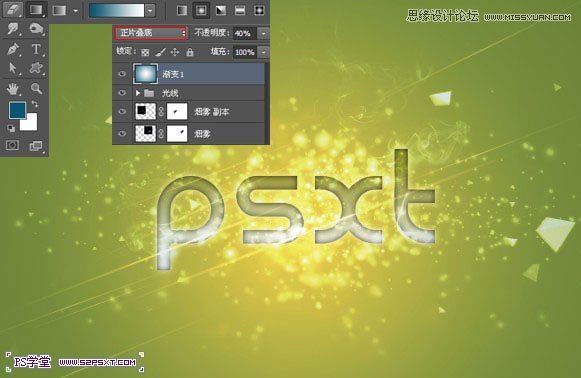Select the Sponge tool
The image size is (581, 378).
[x=36, y=29]
